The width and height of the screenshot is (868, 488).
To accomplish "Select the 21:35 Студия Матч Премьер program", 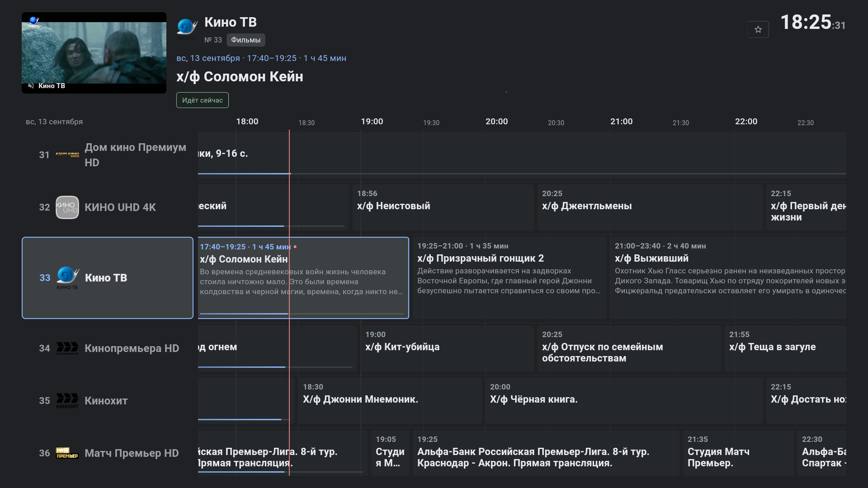I will pyautogui.click(x=738, y=453).
